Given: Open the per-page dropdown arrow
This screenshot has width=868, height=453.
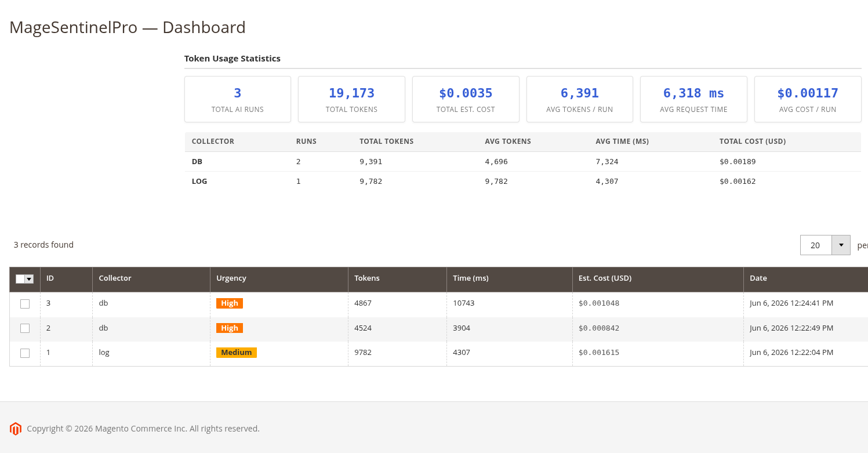Looking at the screenshot, I should pos(841,245).
